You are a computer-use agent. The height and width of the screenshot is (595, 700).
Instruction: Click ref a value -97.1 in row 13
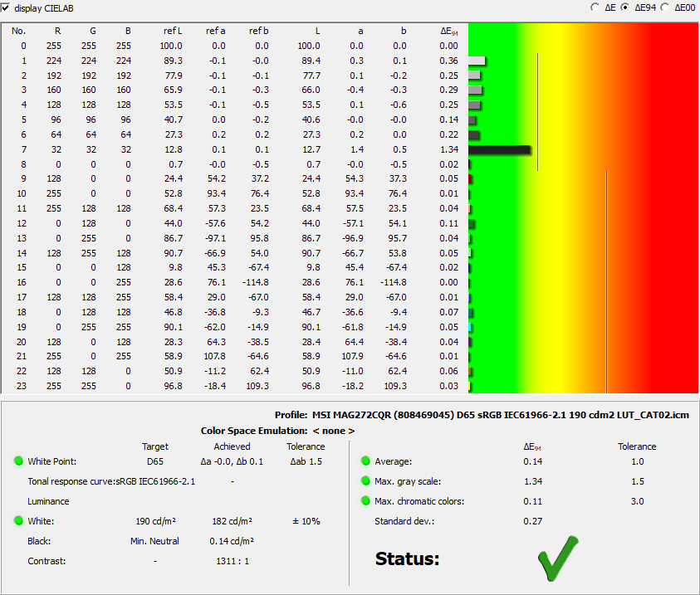[x=215, y=238]
